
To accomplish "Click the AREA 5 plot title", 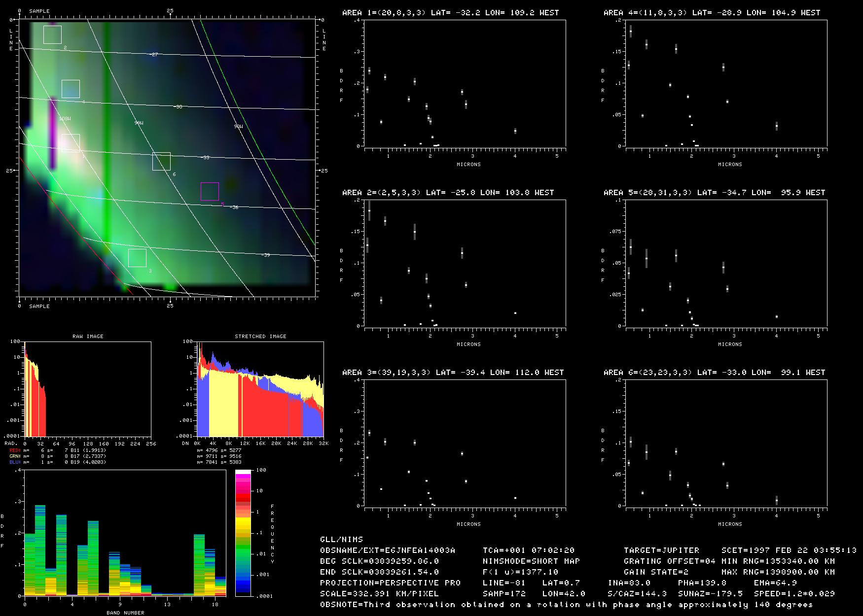I will click(714, 193).
